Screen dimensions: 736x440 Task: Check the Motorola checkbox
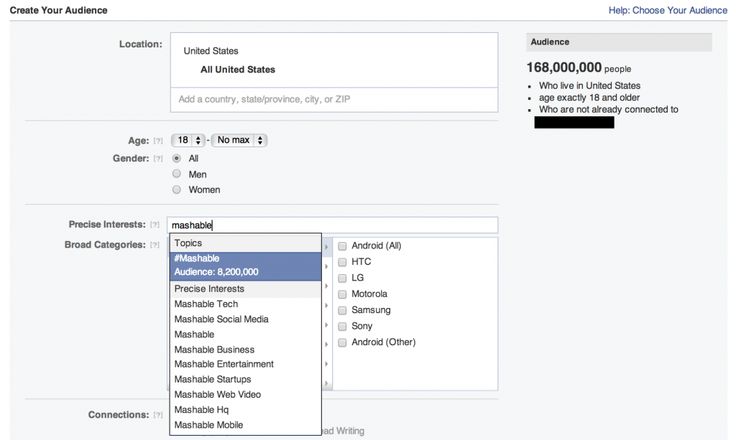point(342,294)
